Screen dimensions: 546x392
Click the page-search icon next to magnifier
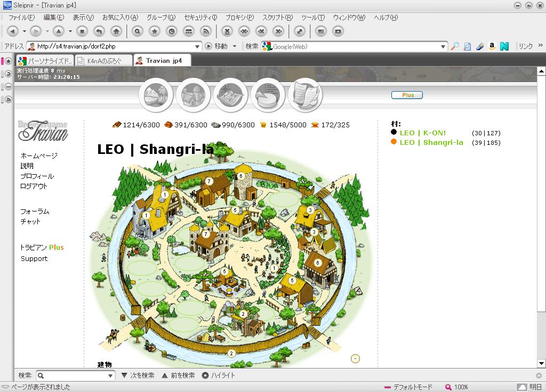pos(467,46)
